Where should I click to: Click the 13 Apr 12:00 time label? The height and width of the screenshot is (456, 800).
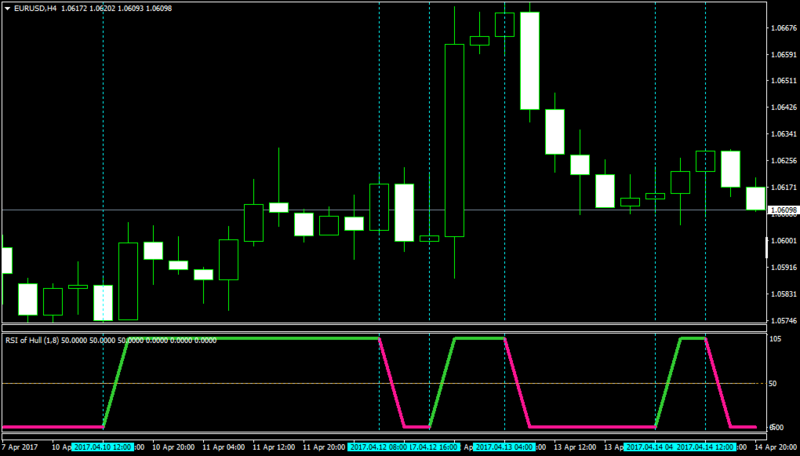pos(574,447)
